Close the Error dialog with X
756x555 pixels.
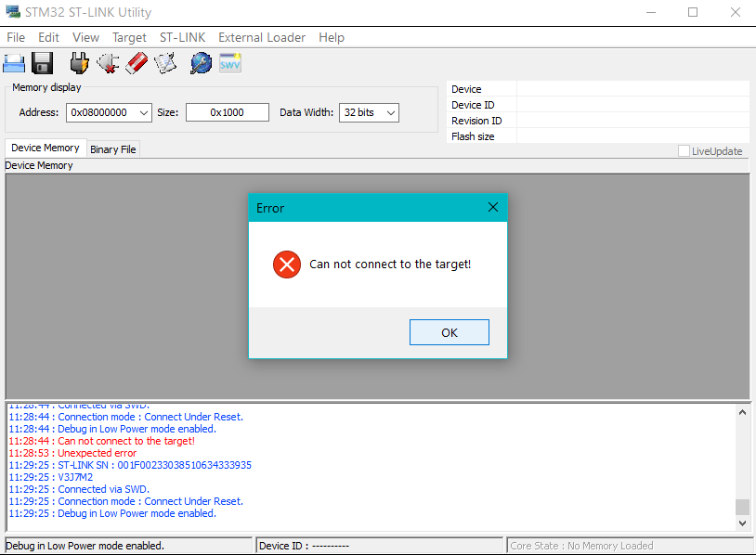point(493,207)
